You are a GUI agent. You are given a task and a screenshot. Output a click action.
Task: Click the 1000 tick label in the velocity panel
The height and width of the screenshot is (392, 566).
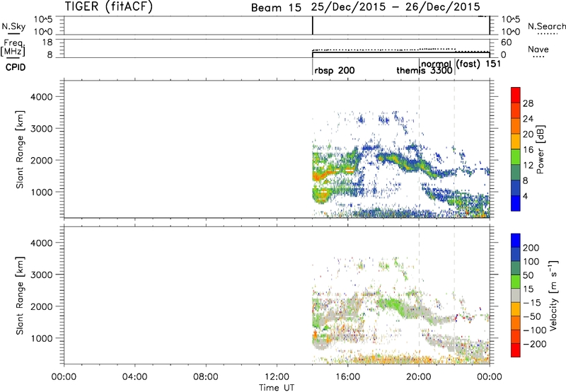pyautogui.click(x=42, y=338)
